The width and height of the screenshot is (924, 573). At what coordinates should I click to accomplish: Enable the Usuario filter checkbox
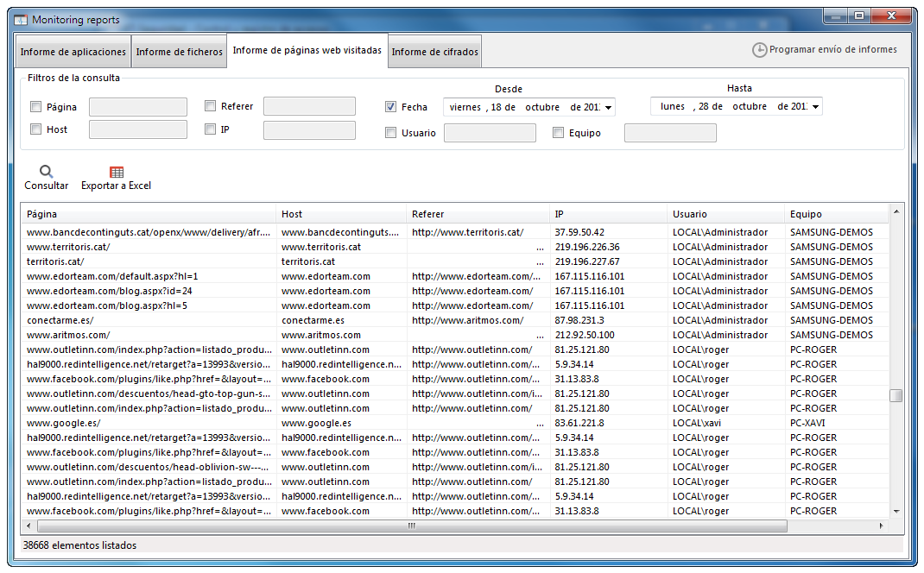pos(390,133)
